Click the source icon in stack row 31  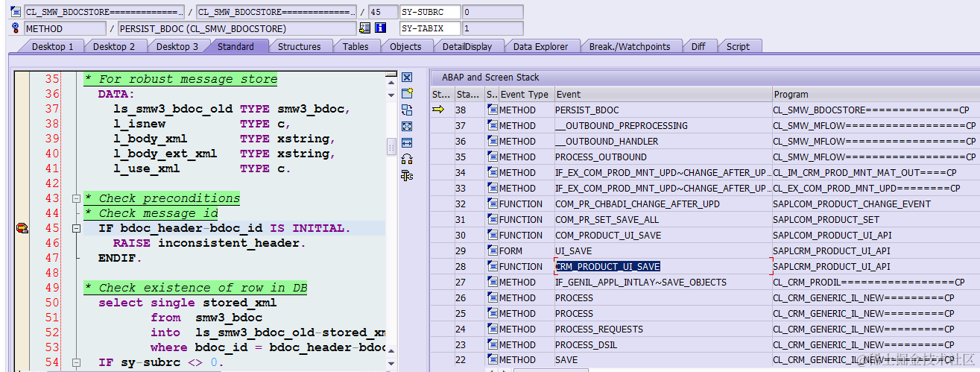point(492,219)
